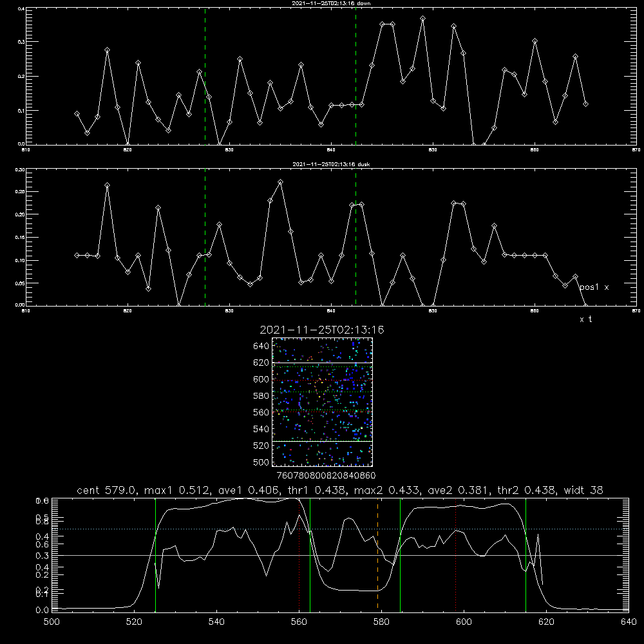644x644 pixels.
Task: Click the left green dashed line in dusk plot
Action: coord(205,237)
